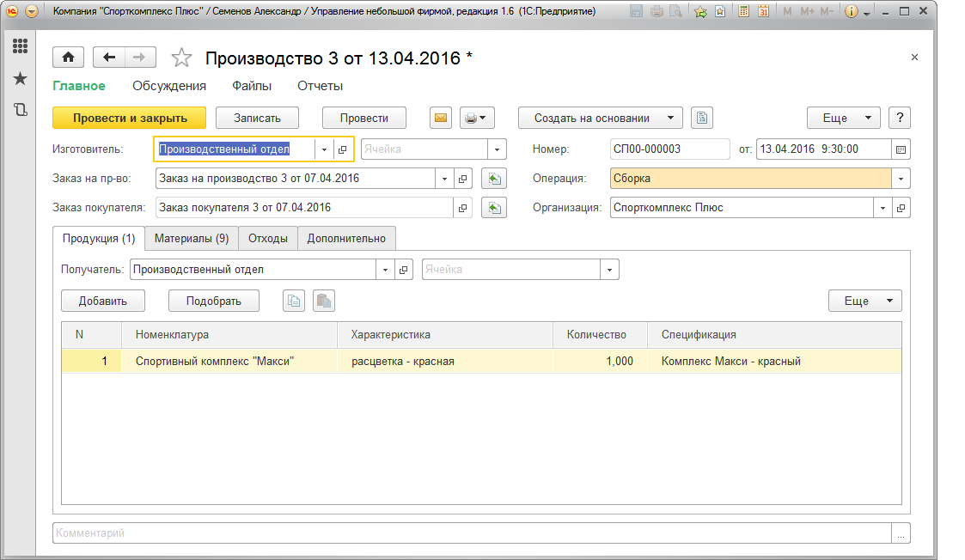
Task: Open the calendar icon in title bar
Action: pyautogui.click(x=762, y=12)
